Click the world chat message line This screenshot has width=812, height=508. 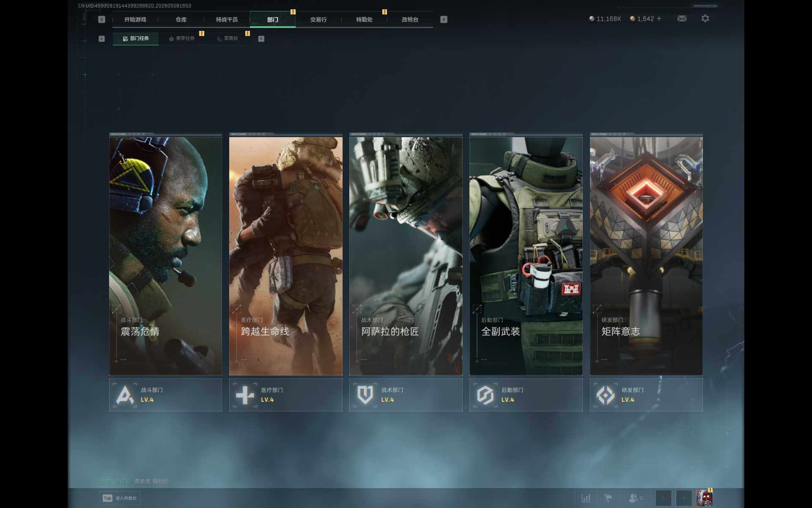click(134, 481)
